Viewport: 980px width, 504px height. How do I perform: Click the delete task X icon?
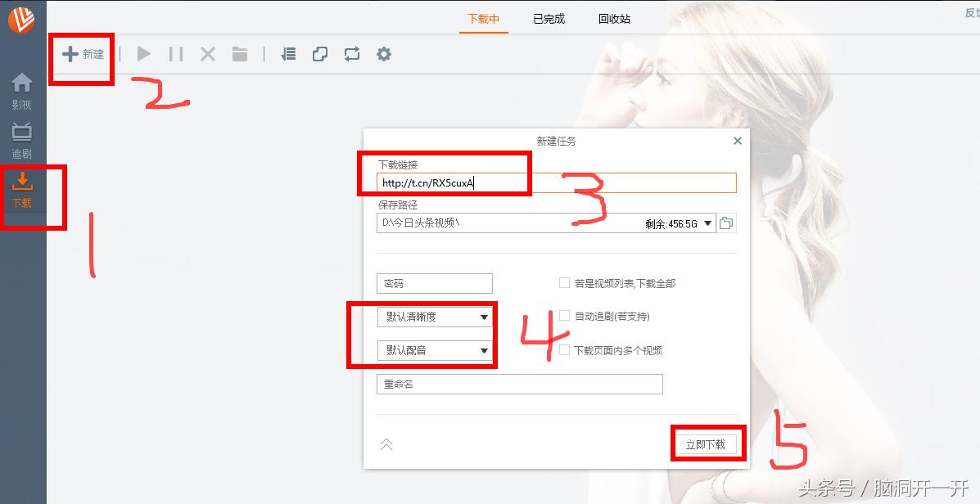(207, 54)
